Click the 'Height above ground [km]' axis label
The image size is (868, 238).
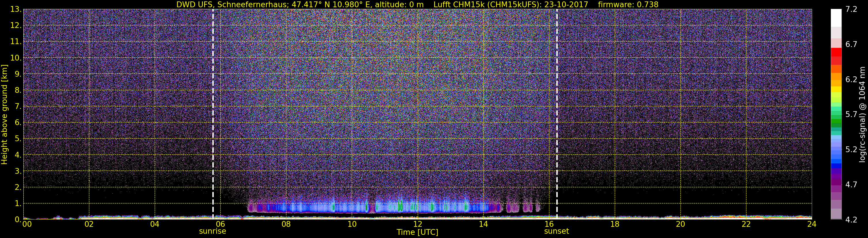4,115
